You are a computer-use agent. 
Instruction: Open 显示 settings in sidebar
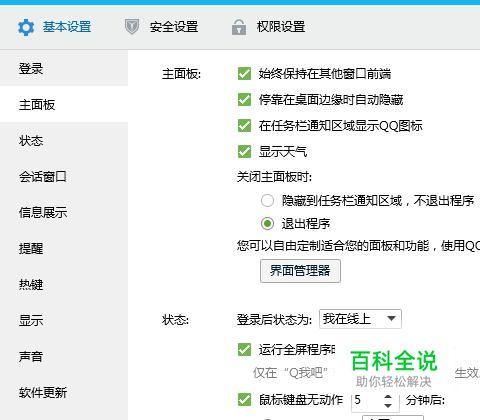(64, 320)
